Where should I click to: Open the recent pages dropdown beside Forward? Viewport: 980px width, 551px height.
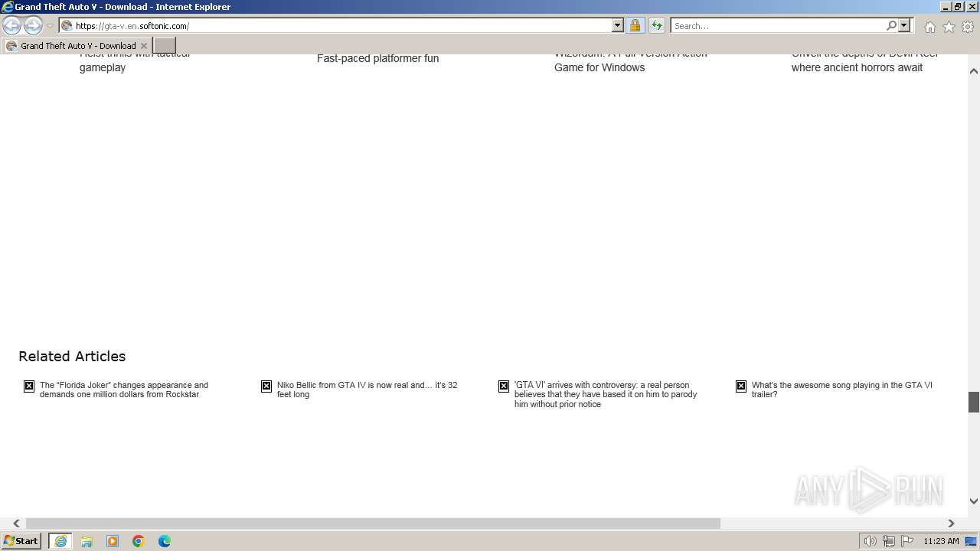pos(51,26)
